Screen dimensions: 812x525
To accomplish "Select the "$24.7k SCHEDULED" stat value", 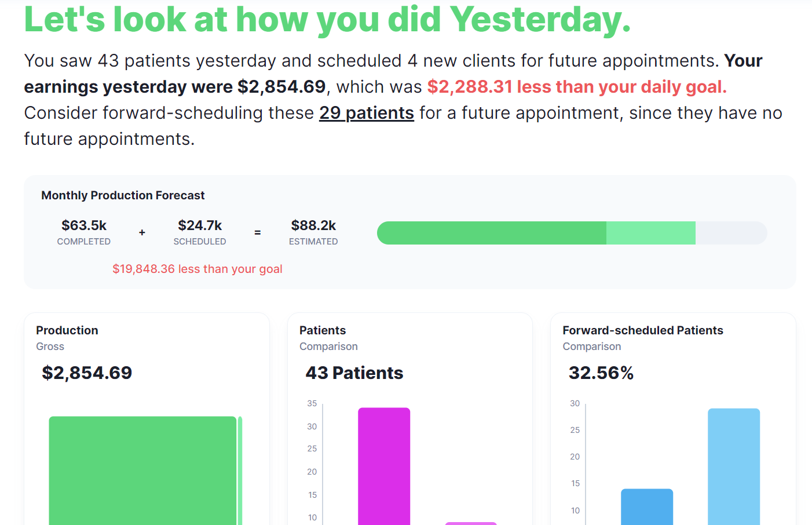I will [200, 225].
